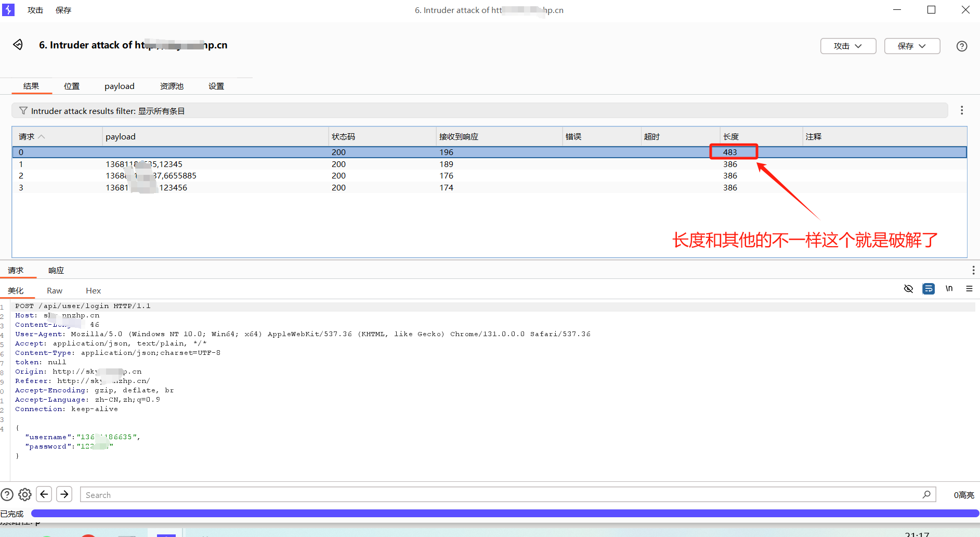Click the "password" JSON line
Image resolution: width=980 pixels, height=537 pixels.
click(69, 446)
